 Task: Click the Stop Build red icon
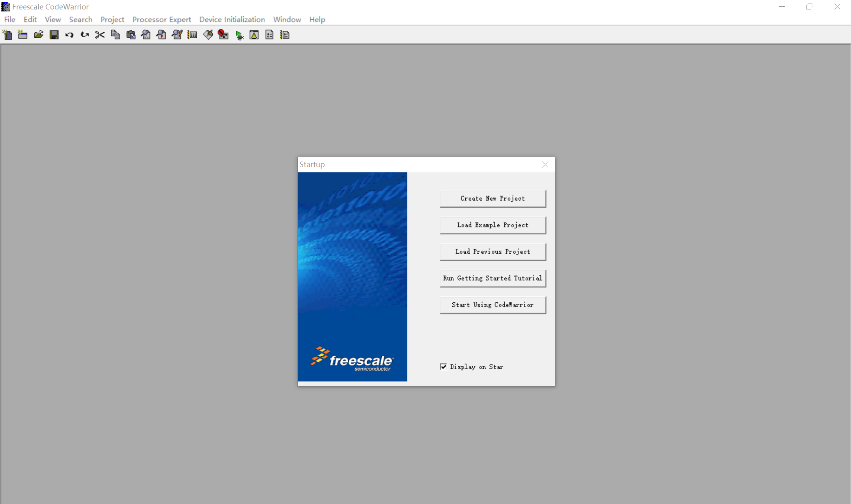coord(223,35)
